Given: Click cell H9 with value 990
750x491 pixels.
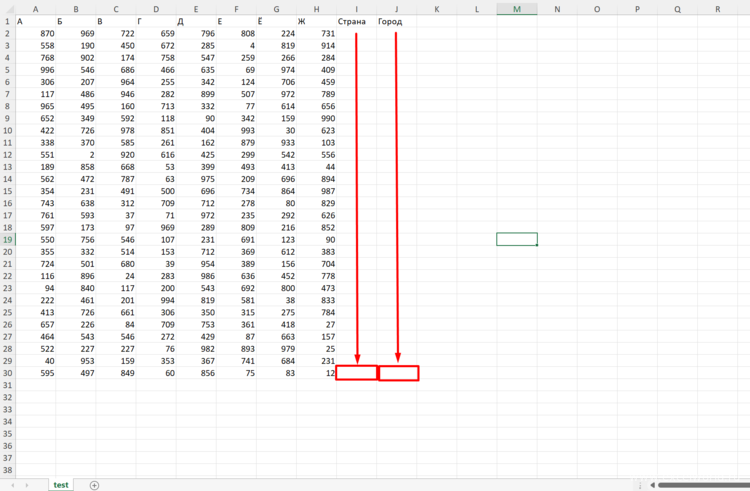Looking at the screenshot, I should [316, 119].
